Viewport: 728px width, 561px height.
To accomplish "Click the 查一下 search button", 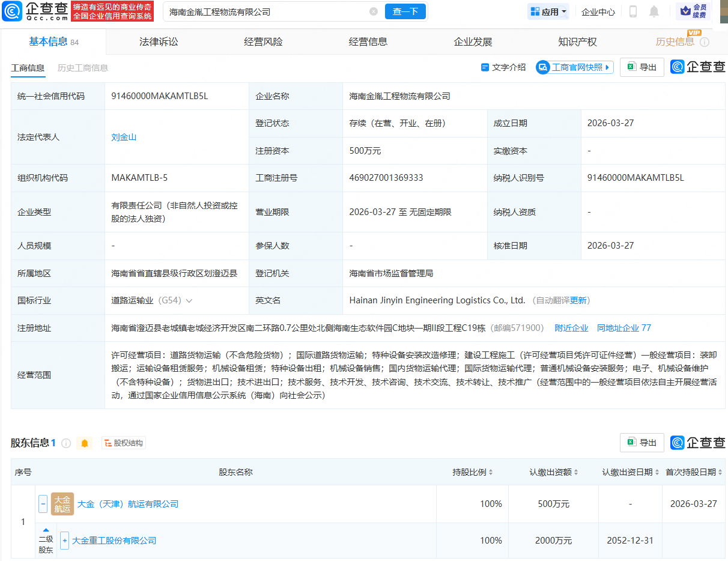I will tap(405, 11).
